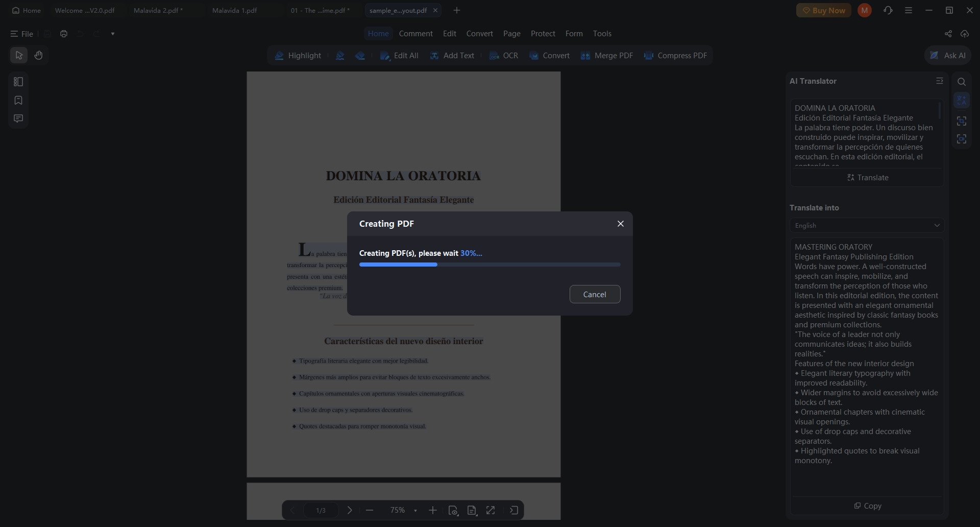The height and width of the screenshot is (527, 980).
Task: Click the share icon
Action: 948,34
